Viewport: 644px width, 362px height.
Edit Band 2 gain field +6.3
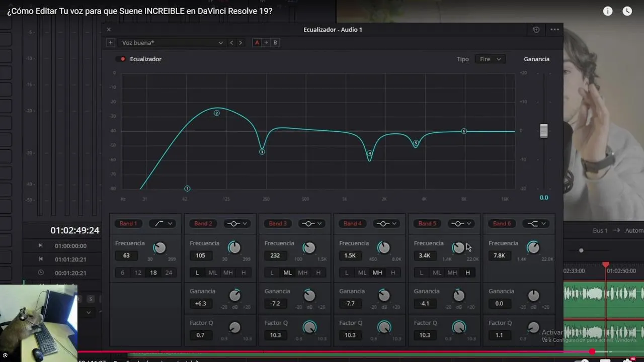coord(201,303)
